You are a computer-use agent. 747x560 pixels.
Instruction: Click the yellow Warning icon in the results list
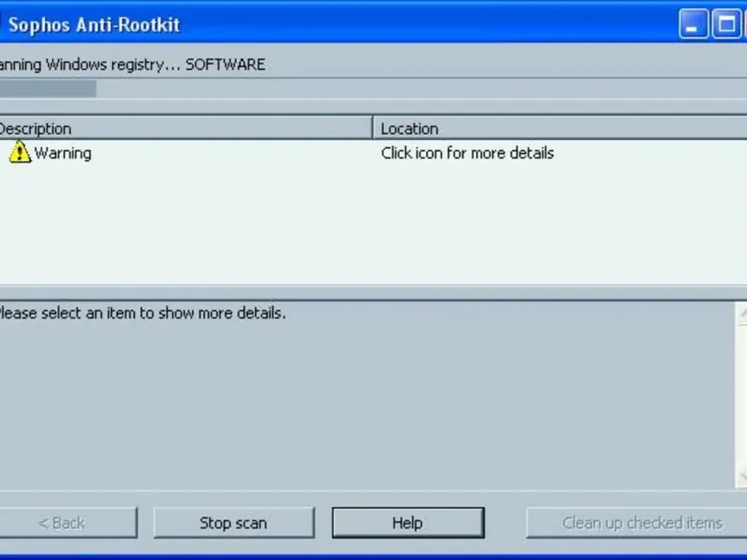(20, 152)
